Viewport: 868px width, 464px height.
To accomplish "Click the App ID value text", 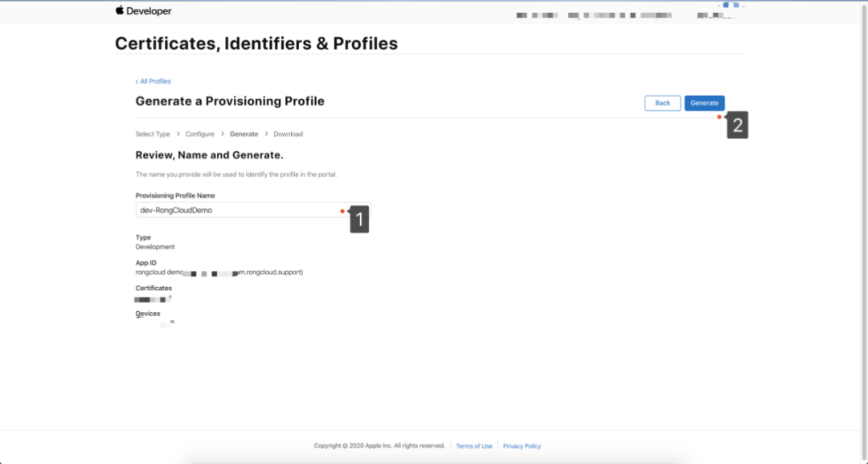I will 219,273.
